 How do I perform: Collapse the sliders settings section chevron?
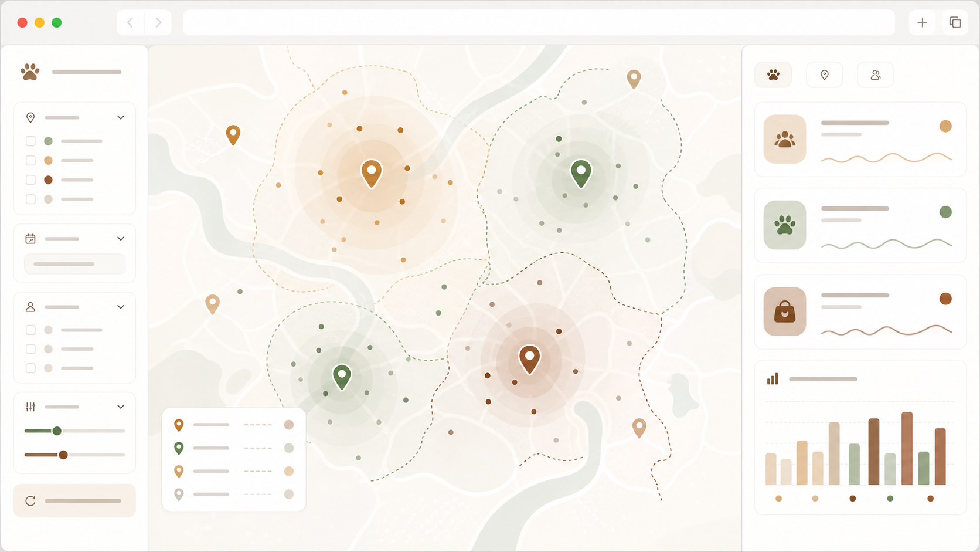(x=121, y=407)
